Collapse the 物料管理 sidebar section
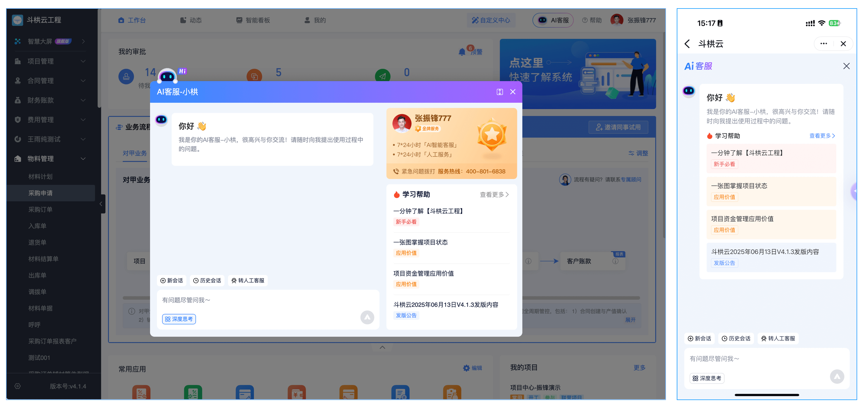Viewport: 868px width, 406px height. pyautogui.click(x=50, y=159)
